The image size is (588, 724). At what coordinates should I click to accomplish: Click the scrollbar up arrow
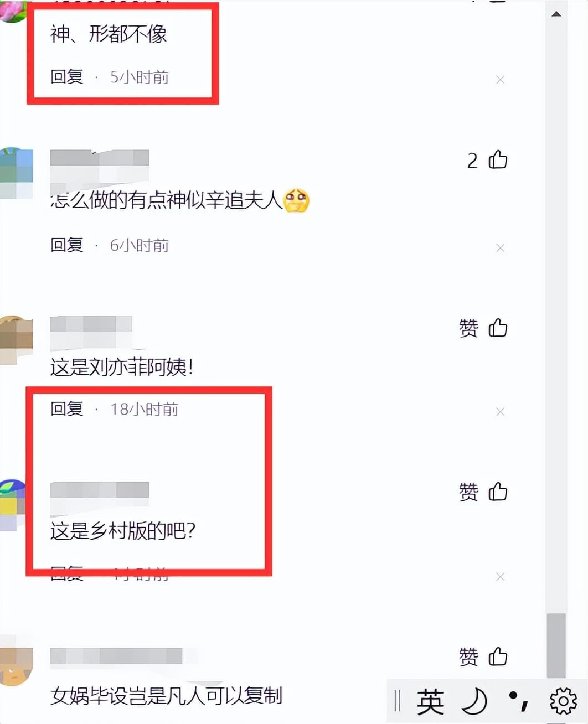(x=556, y=14)
